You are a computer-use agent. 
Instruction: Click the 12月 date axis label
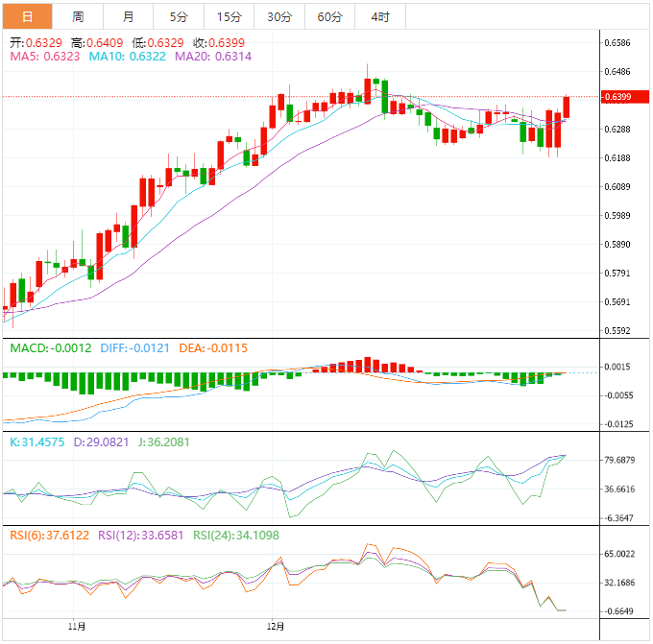pos(276,627)
